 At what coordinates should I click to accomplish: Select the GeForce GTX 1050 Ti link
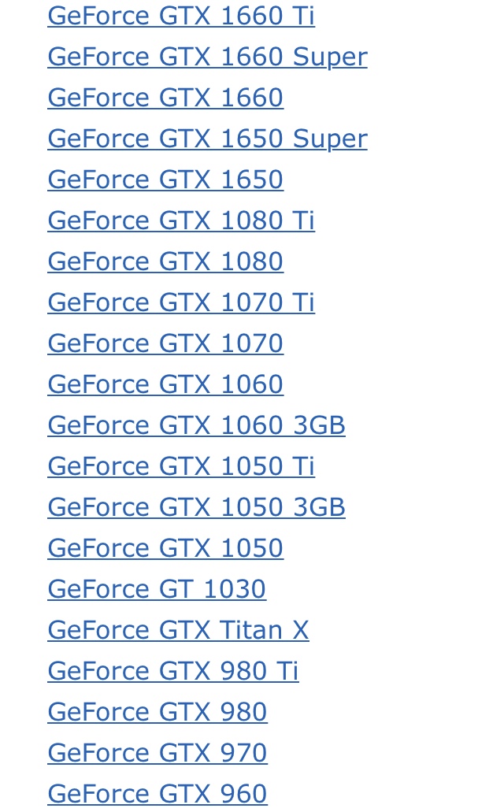tap(181, 465)
